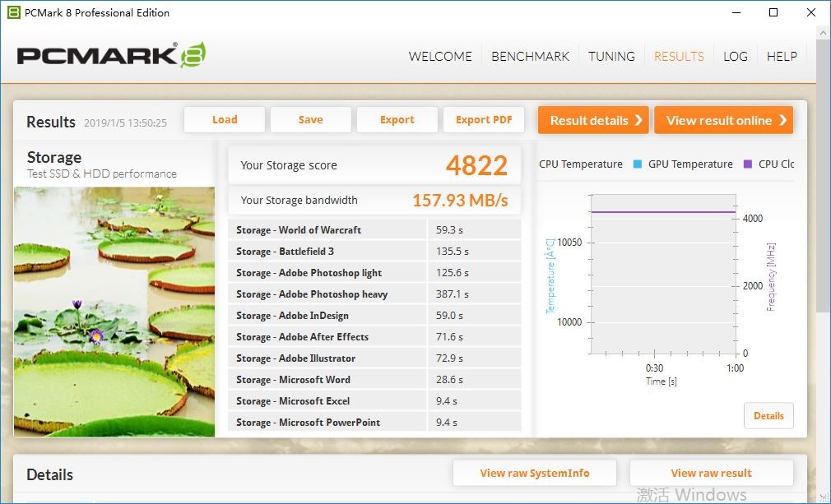Viewport: 831px width, 504px height.
Task: Go to the LOG tab
Action: coord(736,56)
